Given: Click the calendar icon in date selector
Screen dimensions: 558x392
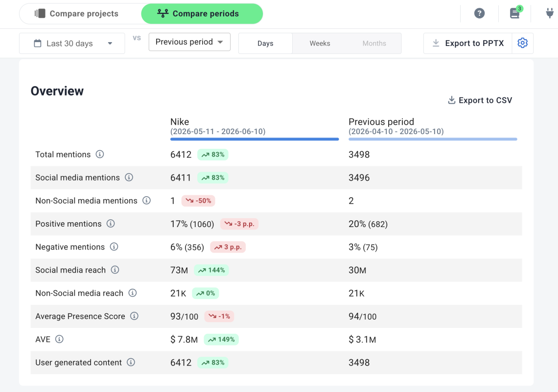Looking at the screenshot, I should click(37, 44).
